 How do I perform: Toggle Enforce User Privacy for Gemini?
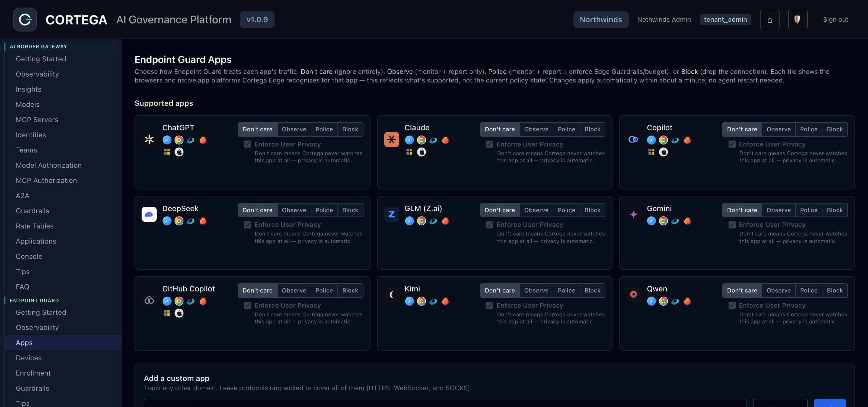click(x=732, y=225)
